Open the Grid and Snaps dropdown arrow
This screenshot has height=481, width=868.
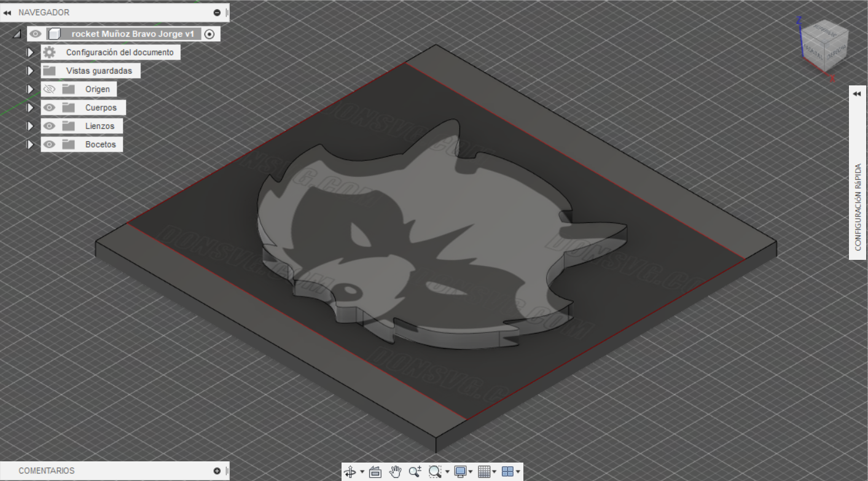pos(495,472)
